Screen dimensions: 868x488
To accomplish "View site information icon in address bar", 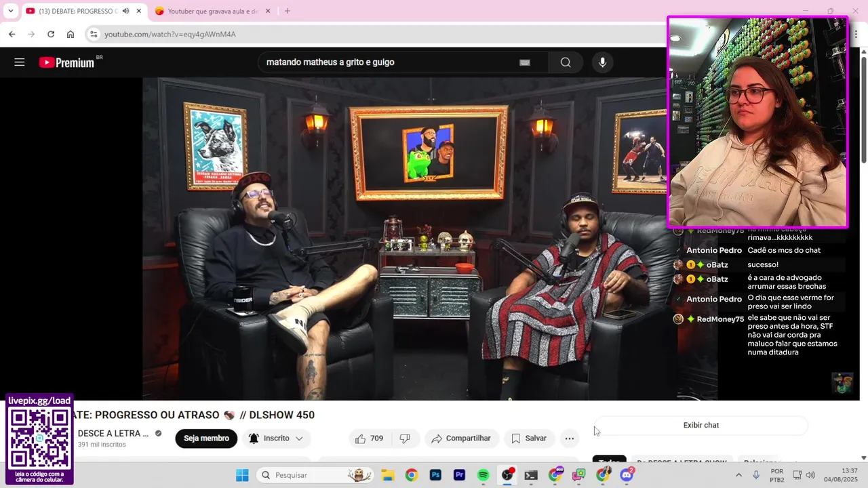I will tap(94, 34).
